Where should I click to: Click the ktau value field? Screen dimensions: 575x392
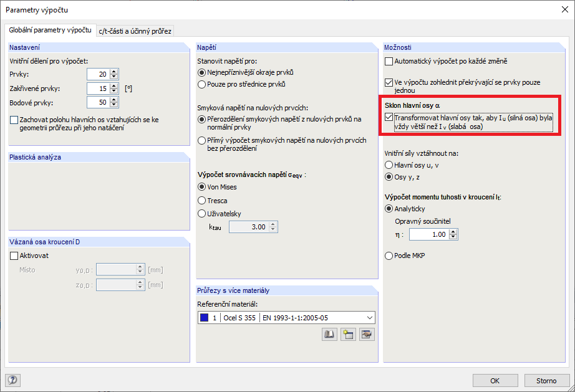pos(249,227)
